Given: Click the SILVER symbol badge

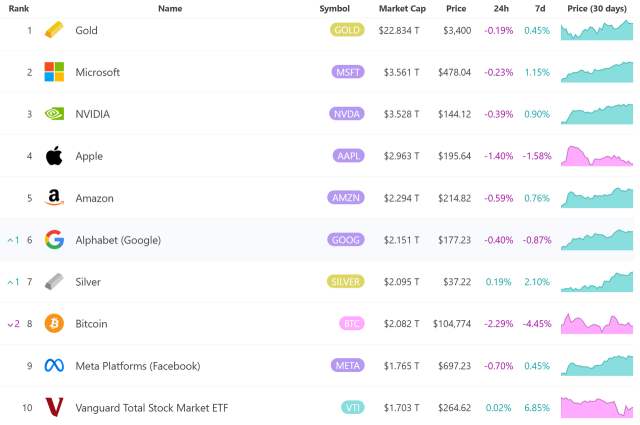Looking at the screenshot, I should 345,281.
